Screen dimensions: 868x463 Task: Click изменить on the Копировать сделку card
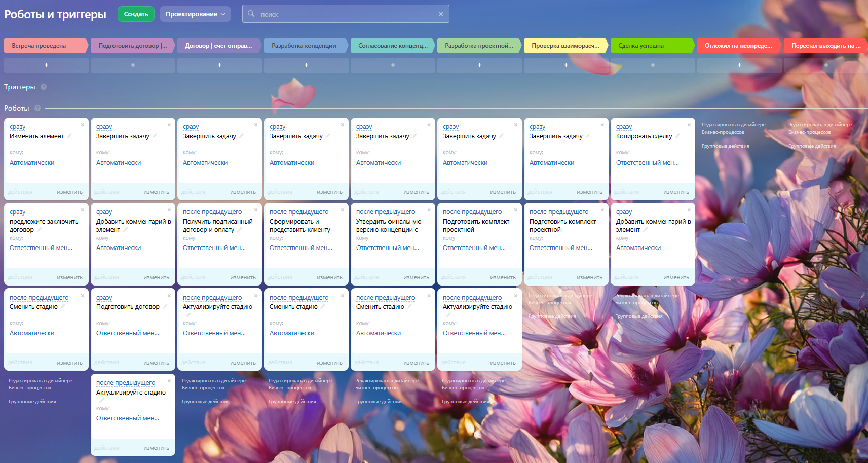pos(676,192)
